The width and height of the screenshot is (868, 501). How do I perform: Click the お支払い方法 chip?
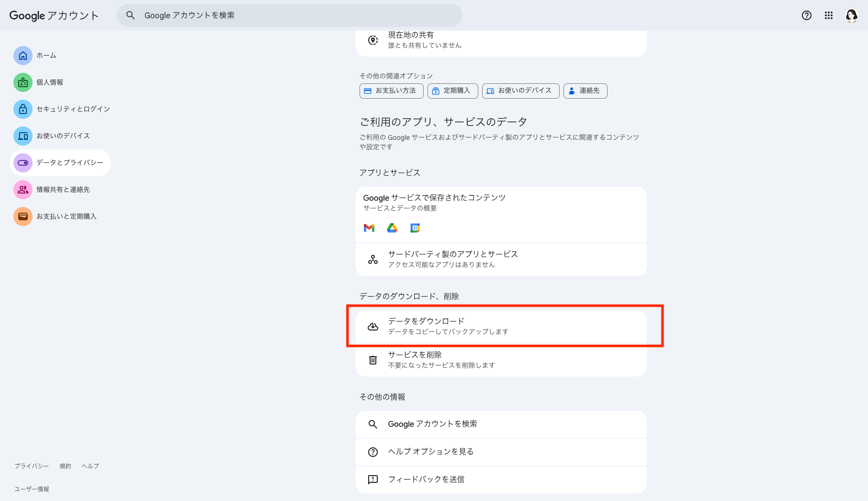point(391,91)
